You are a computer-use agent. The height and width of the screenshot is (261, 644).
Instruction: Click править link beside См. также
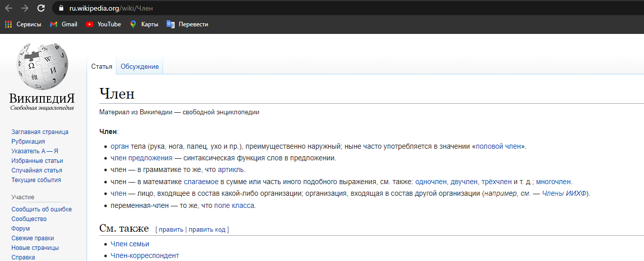(x=171, y=230)
